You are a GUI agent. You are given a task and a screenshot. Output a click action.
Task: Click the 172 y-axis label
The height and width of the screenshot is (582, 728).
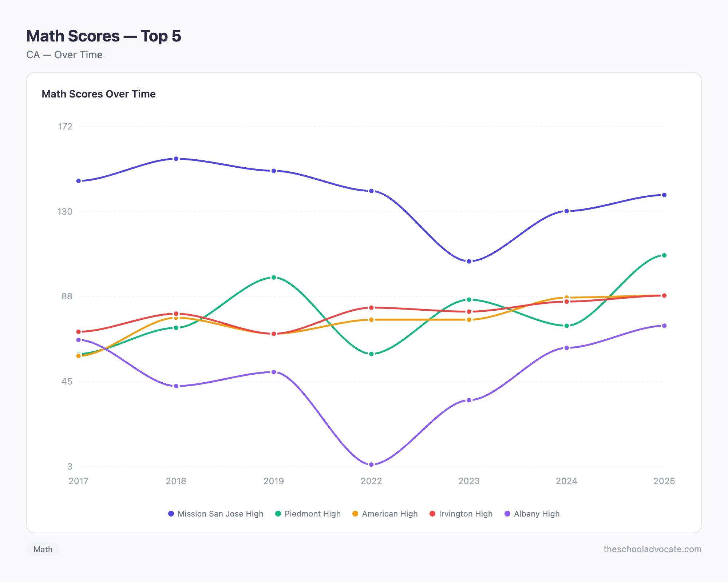click(x=65, y=127)
